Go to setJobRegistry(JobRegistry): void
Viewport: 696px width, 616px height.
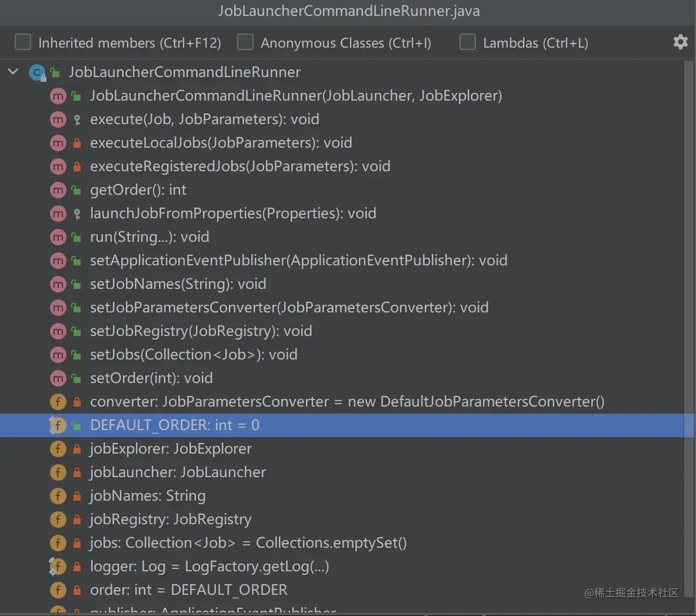201,331
